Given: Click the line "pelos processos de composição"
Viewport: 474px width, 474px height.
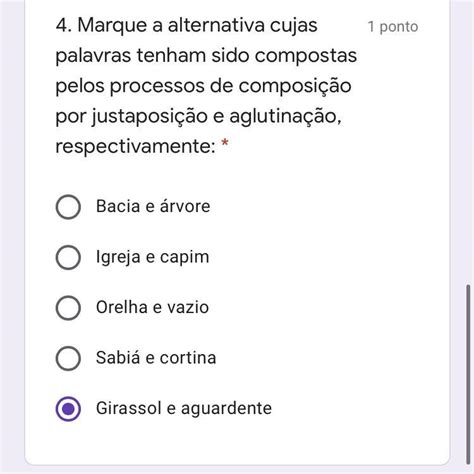Looking at the screenshot, I should pos(203,86).
